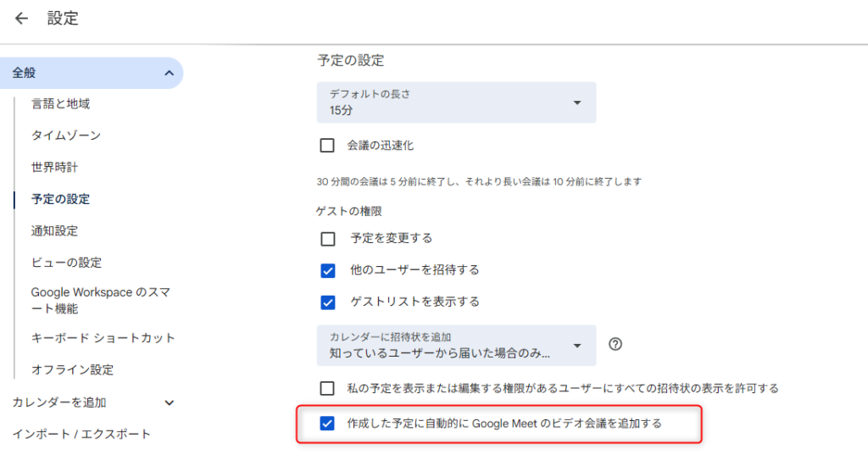
Task: Toggle the Google Meet ビデオ会議 auto-add checkbox
Action: tap(327, 423)
